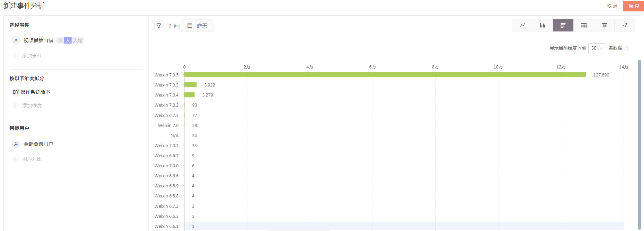Switch to scatter plot view icon
Screen dimensions: 644x231
(x=625, y=26)
